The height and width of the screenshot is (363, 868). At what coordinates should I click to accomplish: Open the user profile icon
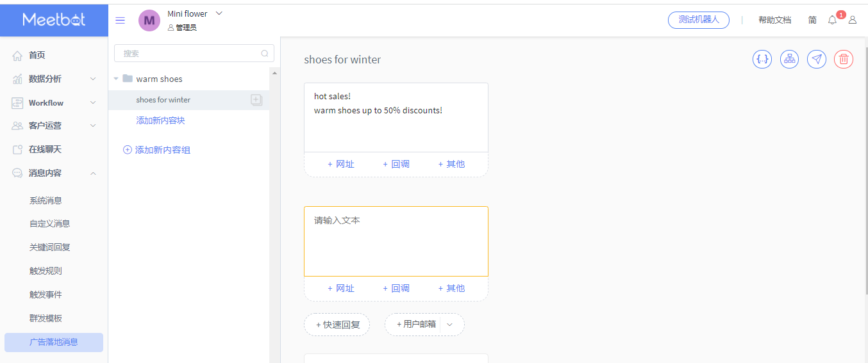point(853,20)
